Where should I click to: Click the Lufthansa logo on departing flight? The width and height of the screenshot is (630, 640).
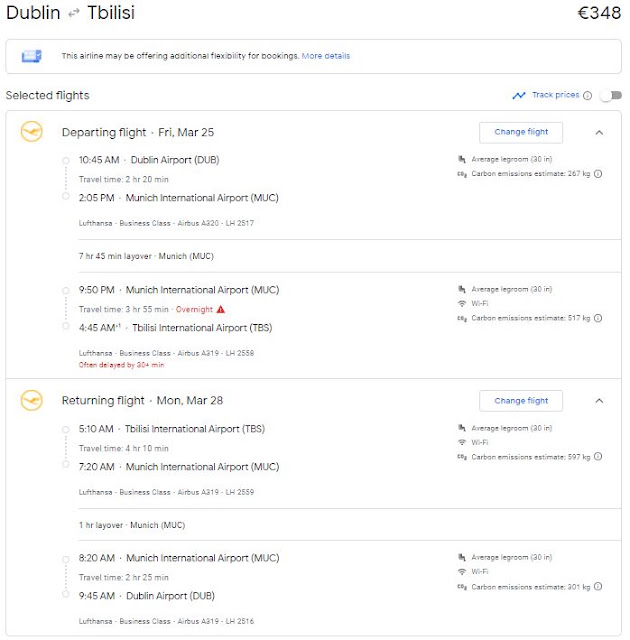(x=31, y=131)
